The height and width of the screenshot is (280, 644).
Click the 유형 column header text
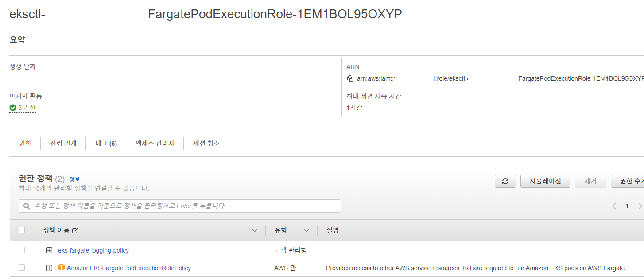281,230
